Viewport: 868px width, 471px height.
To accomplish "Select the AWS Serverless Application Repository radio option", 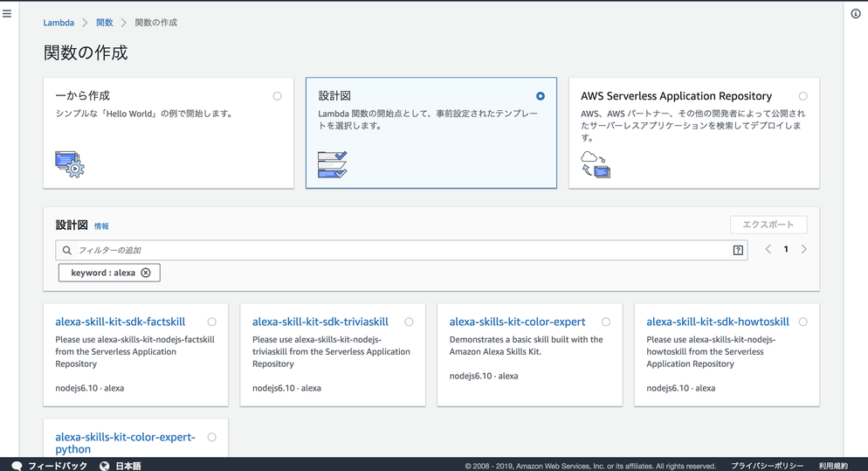I will click(x=803, y=96).
